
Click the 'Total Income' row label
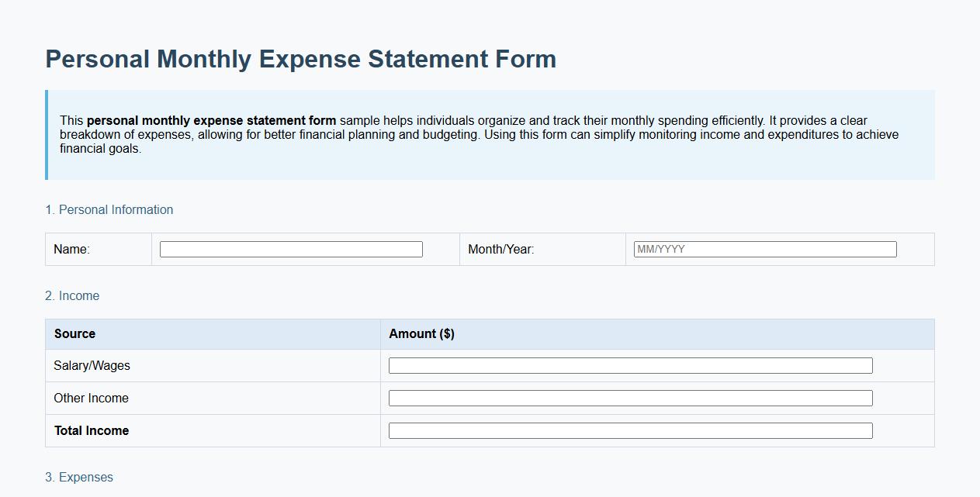click(x=90, y=430)
